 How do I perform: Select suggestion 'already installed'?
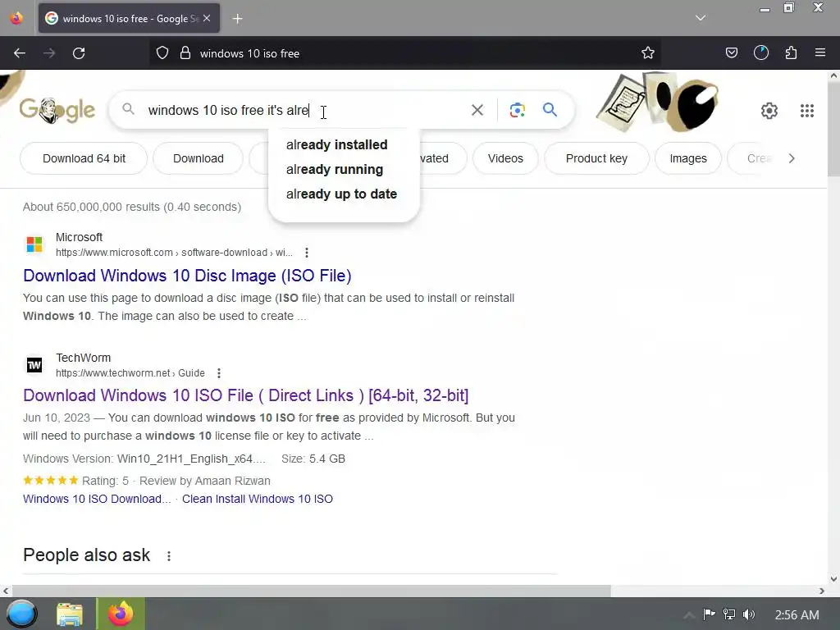(337, 144)
